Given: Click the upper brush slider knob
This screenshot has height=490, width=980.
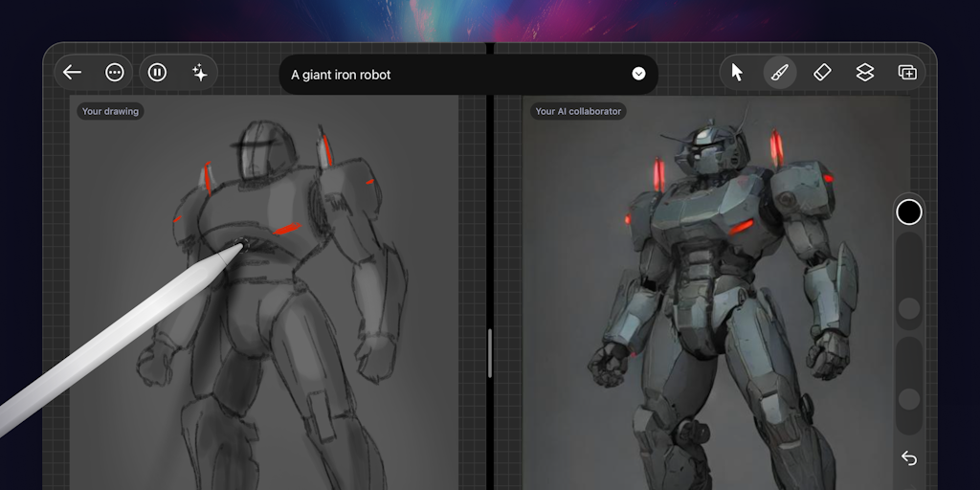Looking at the screenshot, I should pos(908,308).
